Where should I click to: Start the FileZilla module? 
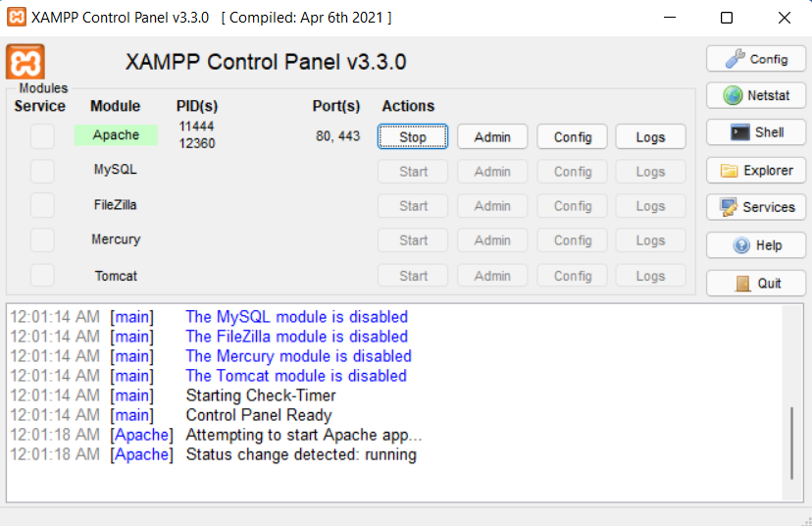[413, 206]
